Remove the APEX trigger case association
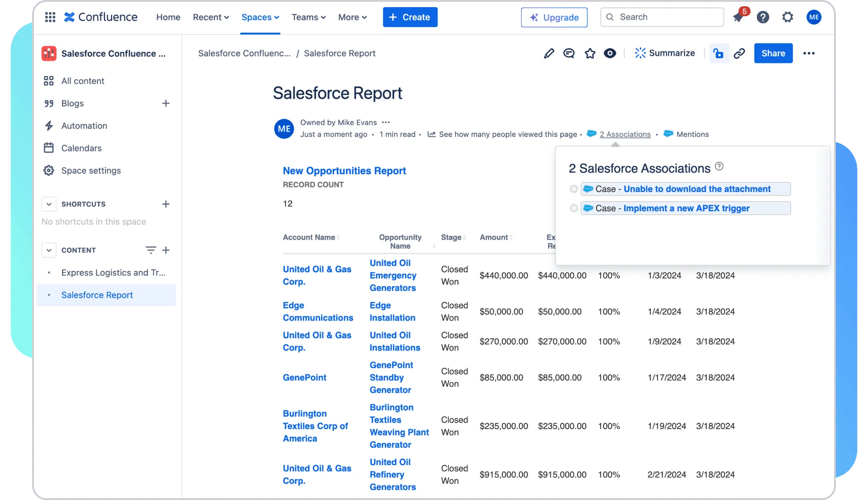Image resolution: width=868 pixels, height=500 pixels. (574, 208)
